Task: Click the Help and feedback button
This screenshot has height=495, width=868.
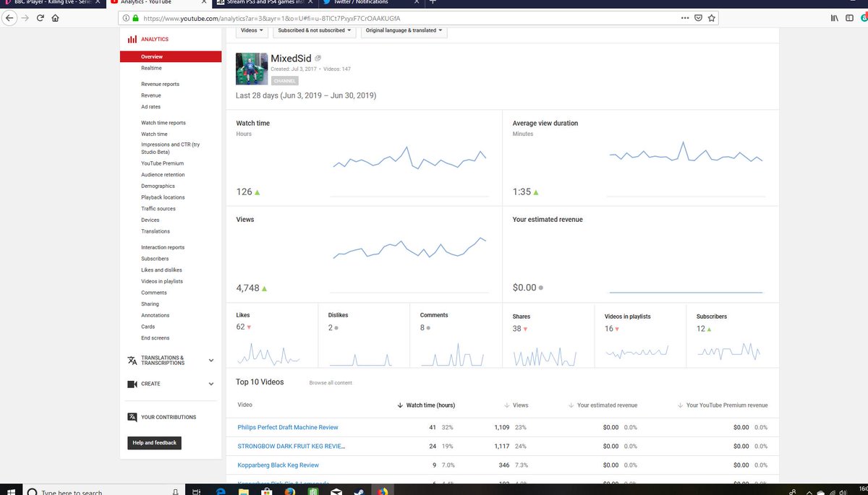Action: (x=155, y=442)
